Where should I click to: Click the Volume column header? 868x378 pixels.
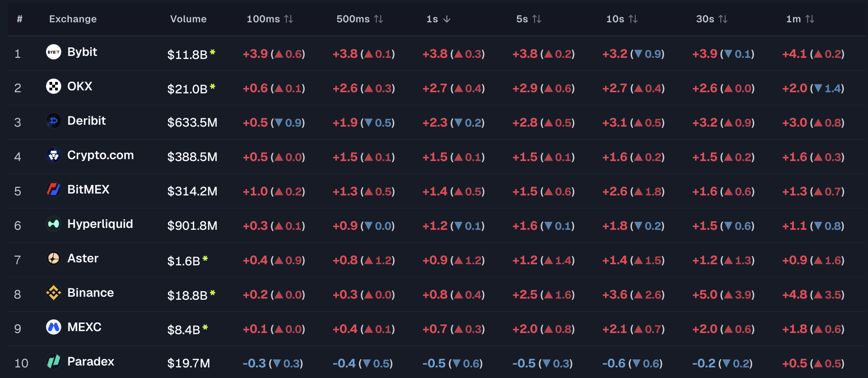(188, 19)
